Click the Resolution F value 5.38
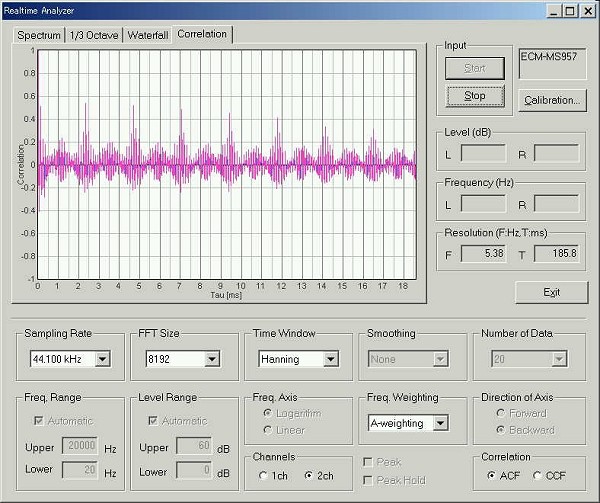This screenshot has height=503, width=600. 484,254
